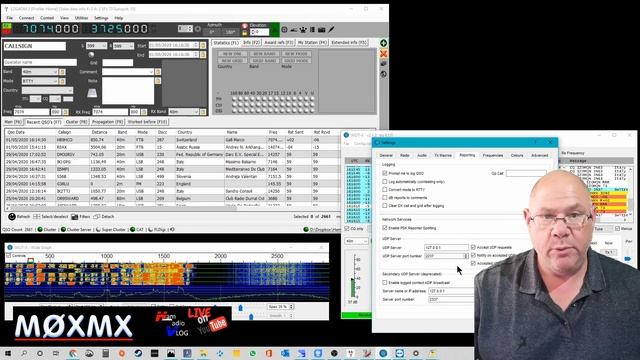Enable logged contact ADIF broadcast checkbox

point(385,282)
